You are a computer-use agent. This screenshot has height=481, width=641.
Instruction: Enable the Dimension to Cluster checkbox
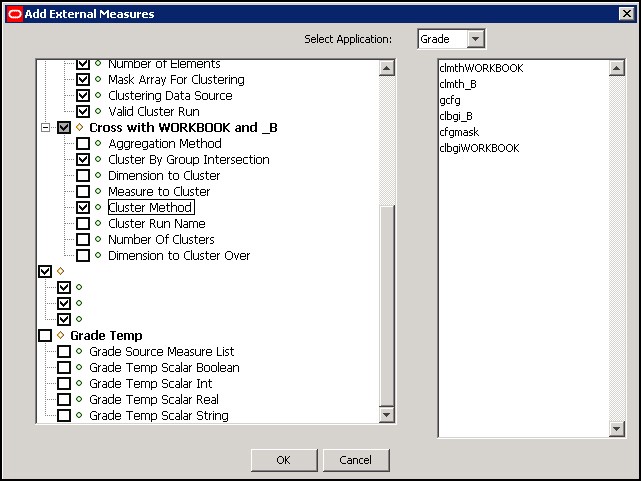click(83, 175)
